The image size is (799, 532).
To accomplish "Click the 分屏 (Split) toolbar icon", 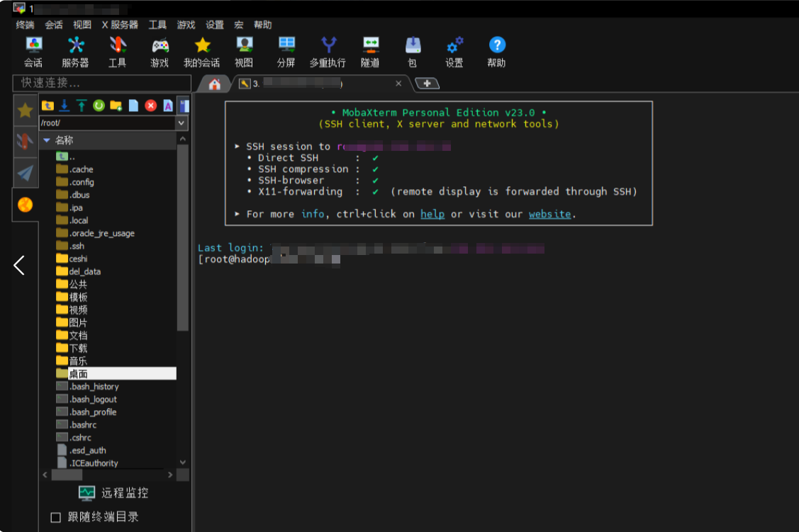I will [286, 52].
